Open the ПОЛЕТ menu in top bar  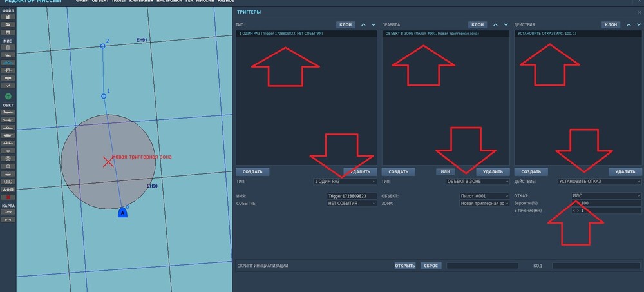pyautogui.click(x=119, y=1)
